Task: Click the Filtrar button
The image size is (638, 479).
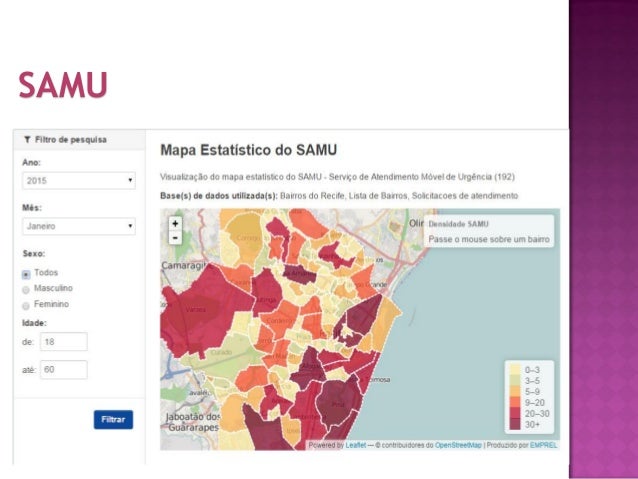Action: (x=113, y=420)
